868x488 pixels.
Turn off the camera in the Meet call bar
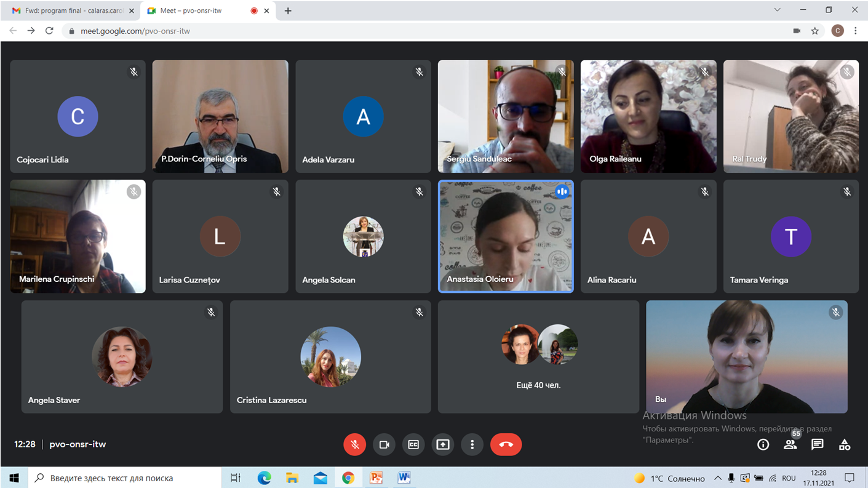point(384,444)
